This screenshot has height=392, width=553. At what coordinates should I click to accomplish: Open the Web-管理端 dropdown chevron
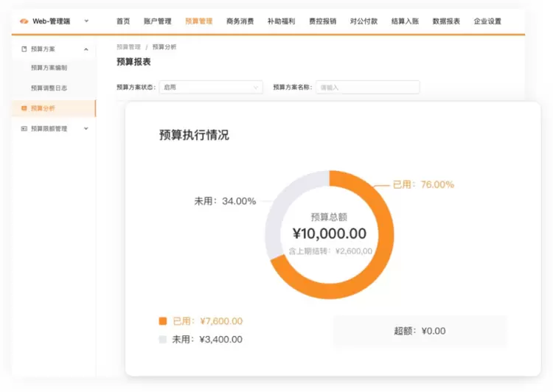click(86, 21)
